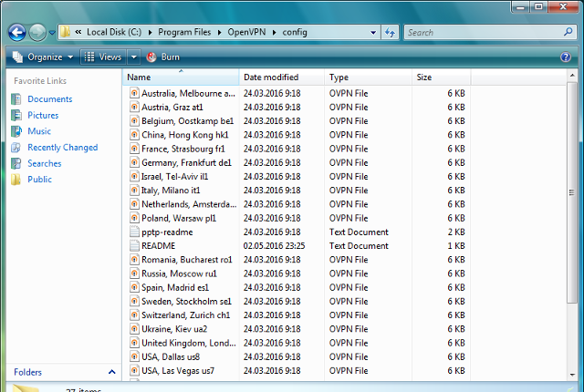Select the README text document icon

tap(134, 246)
